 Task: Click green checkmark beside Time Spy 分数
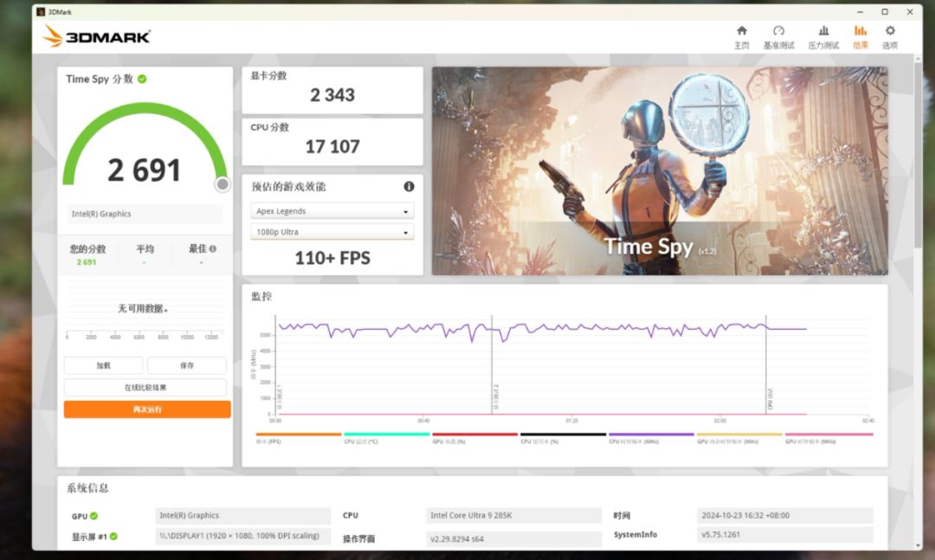tap(142, 79)
